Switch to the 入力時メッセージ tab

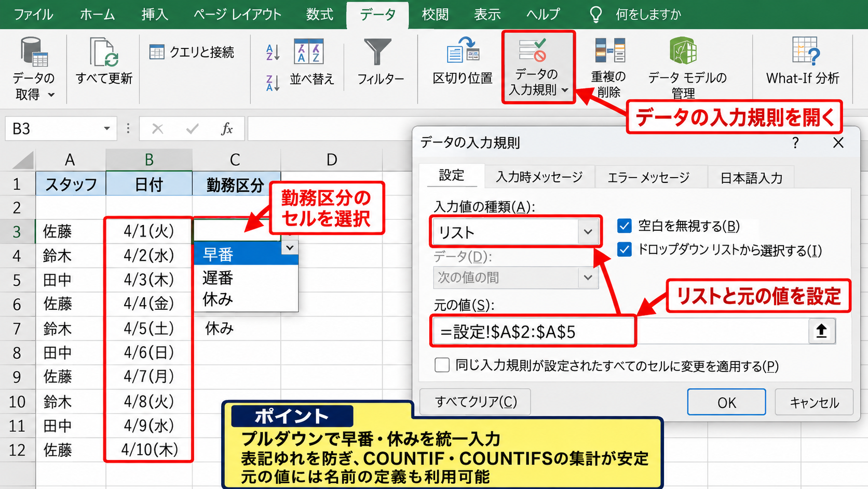click(x=539, y=177)
